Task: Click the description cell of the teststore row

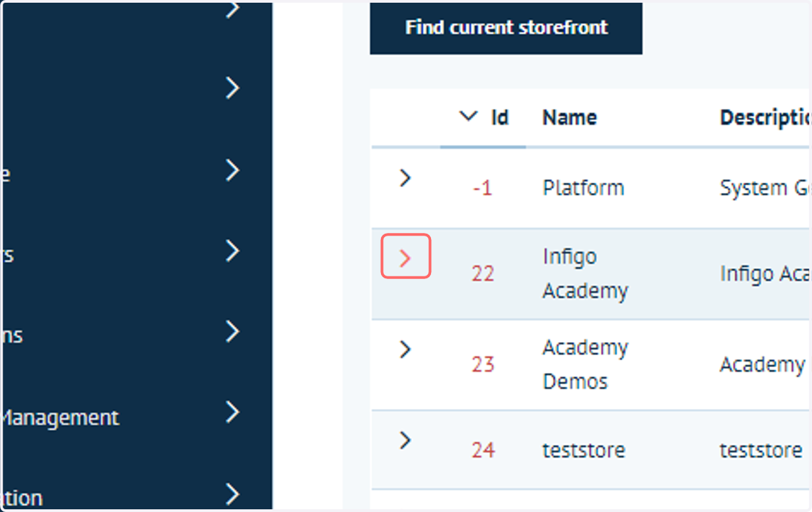Action: coord(761,450)
